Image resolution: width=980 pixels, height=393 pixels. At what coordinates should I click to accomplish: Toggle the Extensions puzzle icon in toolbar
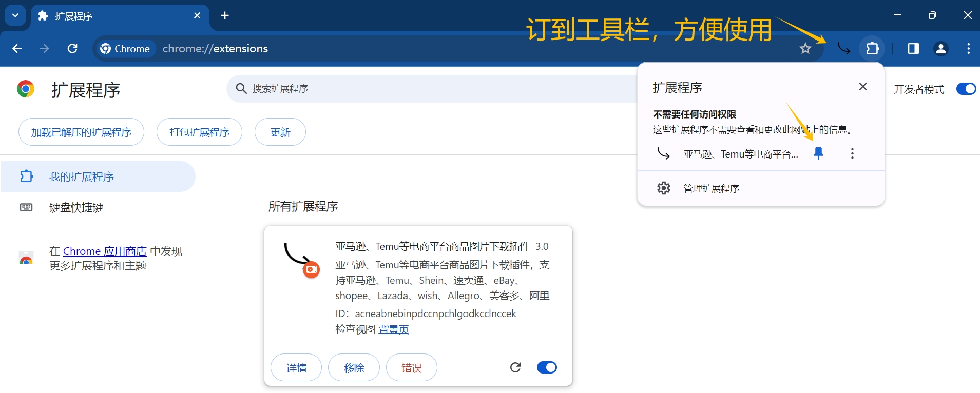[x=872, y=49]
